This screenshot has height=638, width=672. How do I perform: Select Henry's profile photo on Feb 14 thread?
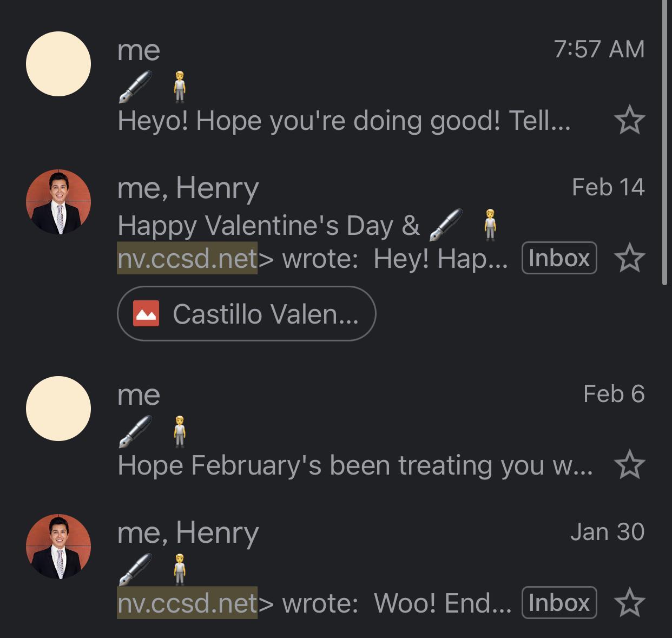(58, 202)
